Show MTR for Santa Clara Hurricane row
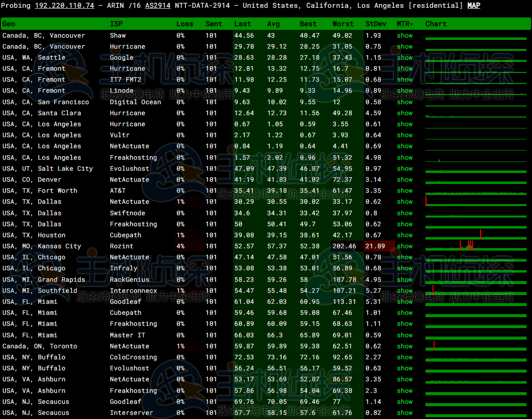Screen dimensions: 532x419 [405, 113]
